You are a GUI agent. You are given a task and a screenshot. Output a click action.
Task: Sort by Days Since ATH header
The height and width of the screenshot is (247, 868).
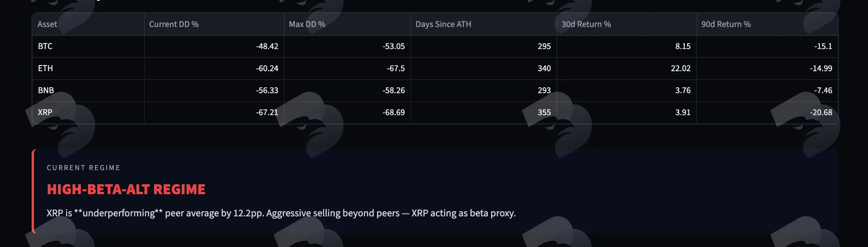484,24
